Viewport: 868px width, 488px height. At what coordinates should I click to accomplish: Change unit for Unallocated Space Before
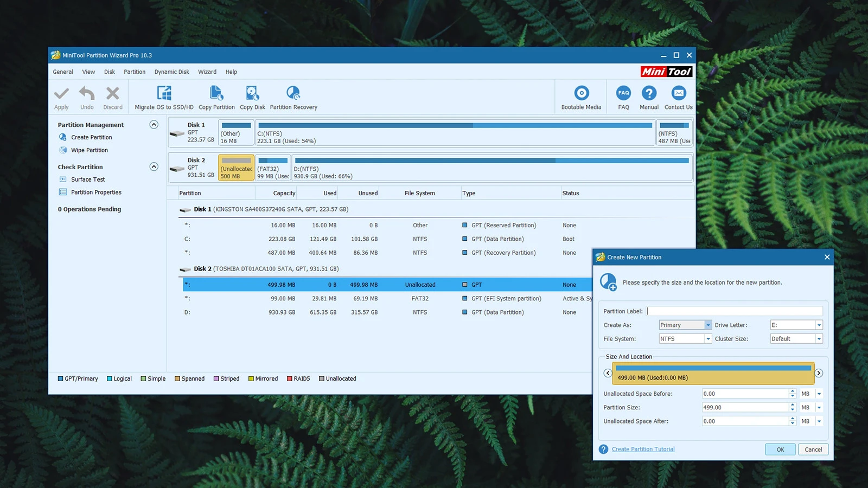pos(819,394)
